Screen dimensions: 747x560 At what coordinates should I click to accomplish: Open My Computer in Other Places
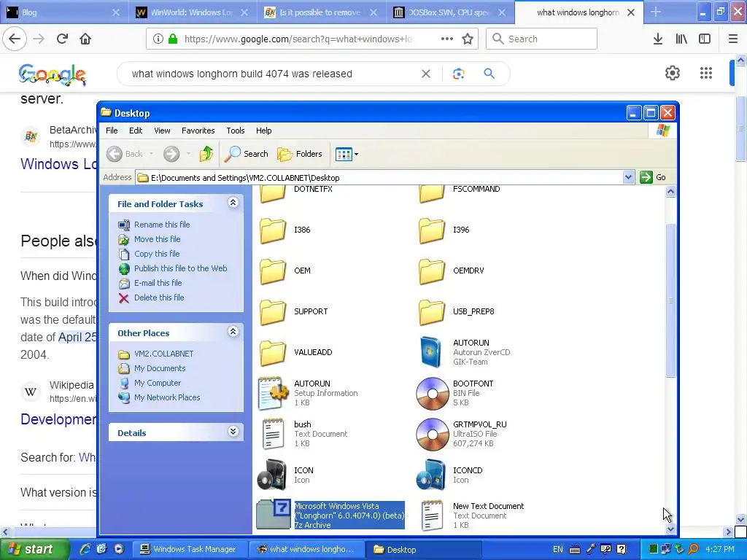click(x=158, y=383)
